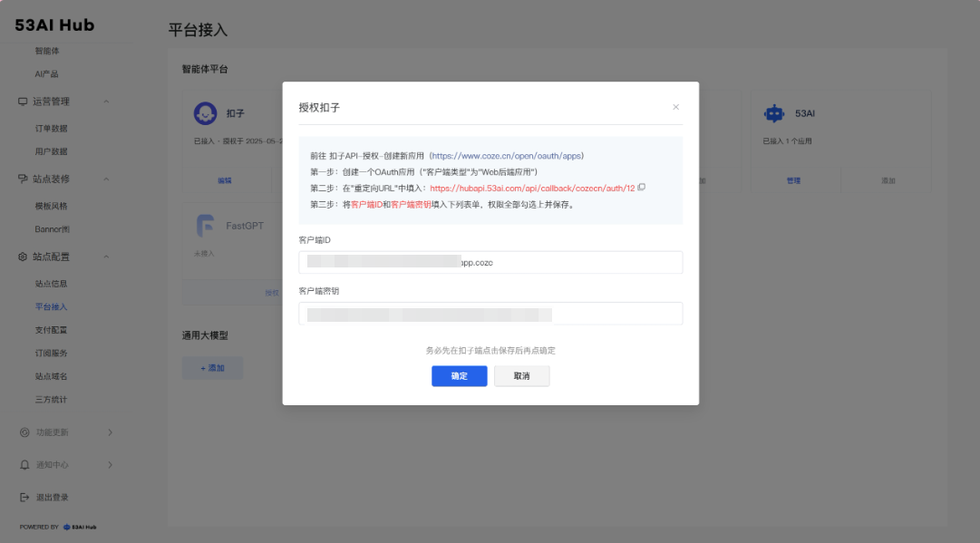
Task: Open 智能体 in the sidebar
Action: click(x=47, y=51)
